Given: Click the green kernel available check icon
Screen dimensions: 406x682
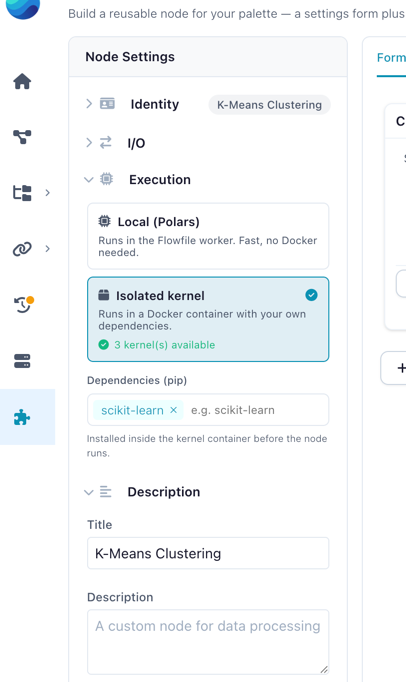Looking at the screenshot, I should (x=104, y=345).
